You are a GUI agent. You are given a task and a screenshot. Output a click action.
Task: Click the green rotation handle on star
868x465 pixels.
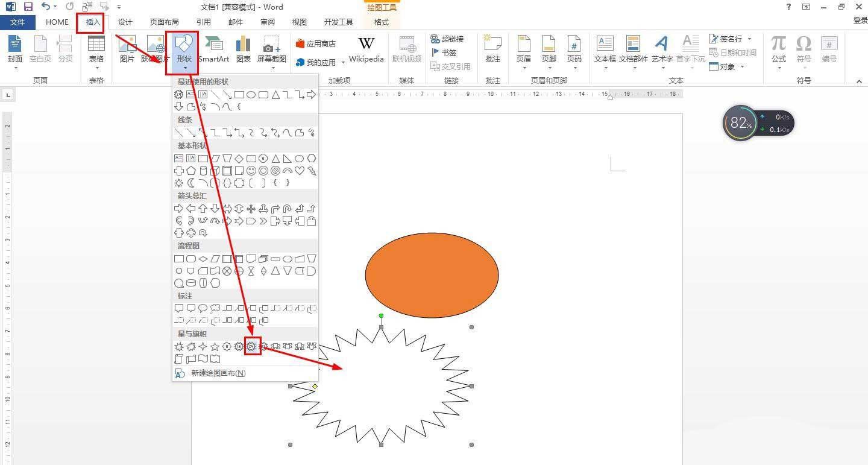pyautogui.click(x=381, y=315)
